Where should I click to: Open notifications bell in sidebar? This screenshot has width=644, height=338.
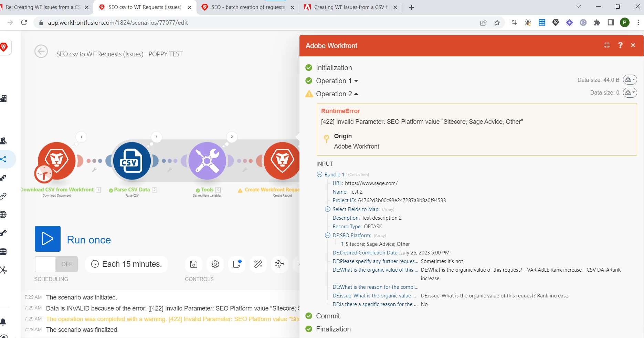click(3, 322)
